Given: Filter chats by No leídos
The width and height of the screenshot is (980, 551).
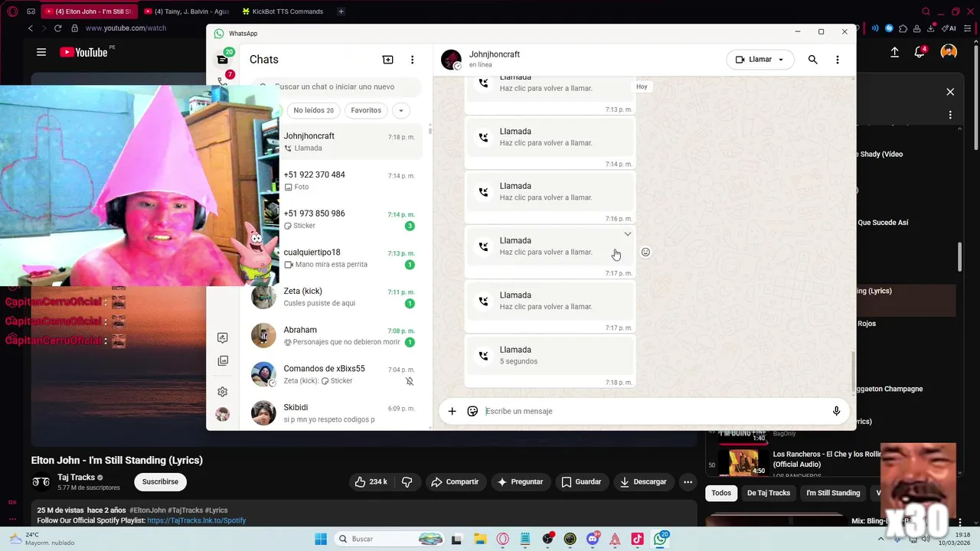Looking at the screenshot, I should pyautogui.click(x=313, y=110).
